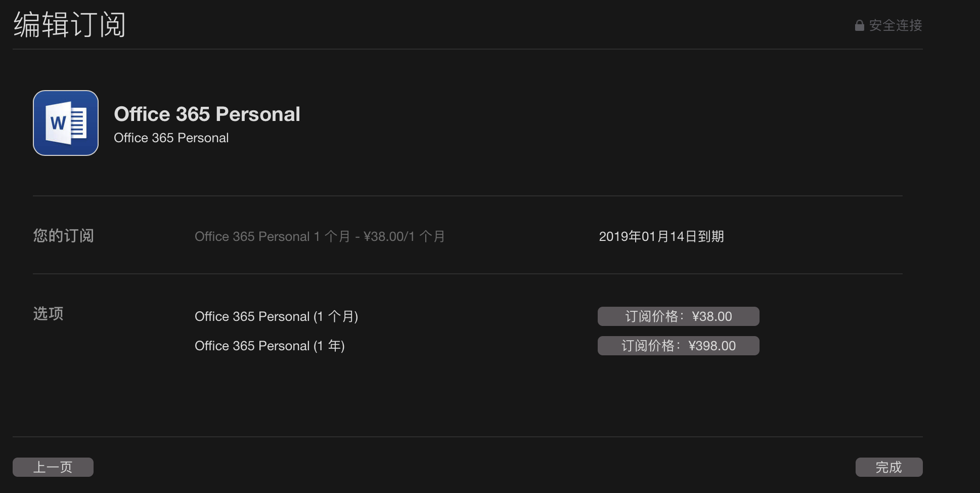Click the 选项 section label

[48, 314]
